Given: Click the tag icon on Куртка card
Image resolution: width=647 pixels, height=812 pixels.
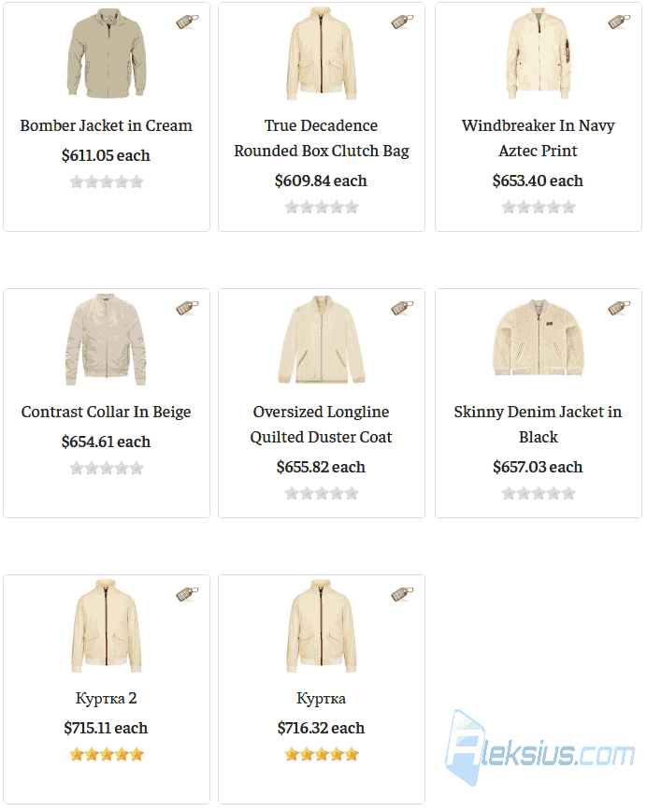Looking at the screenshot, I should click(402, 594).
